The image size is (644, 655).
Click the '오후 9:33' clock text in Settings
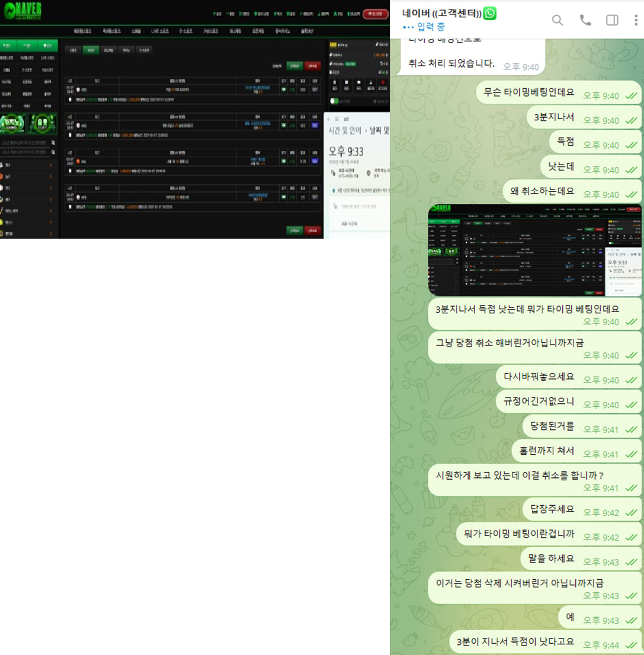point(345,151)
